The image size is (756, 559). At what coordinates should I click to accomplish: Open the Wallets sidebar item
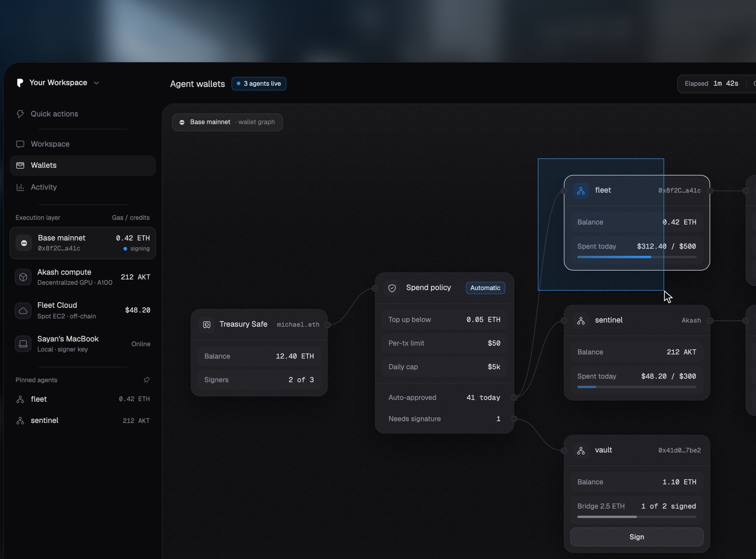click(x=83, y=165)
